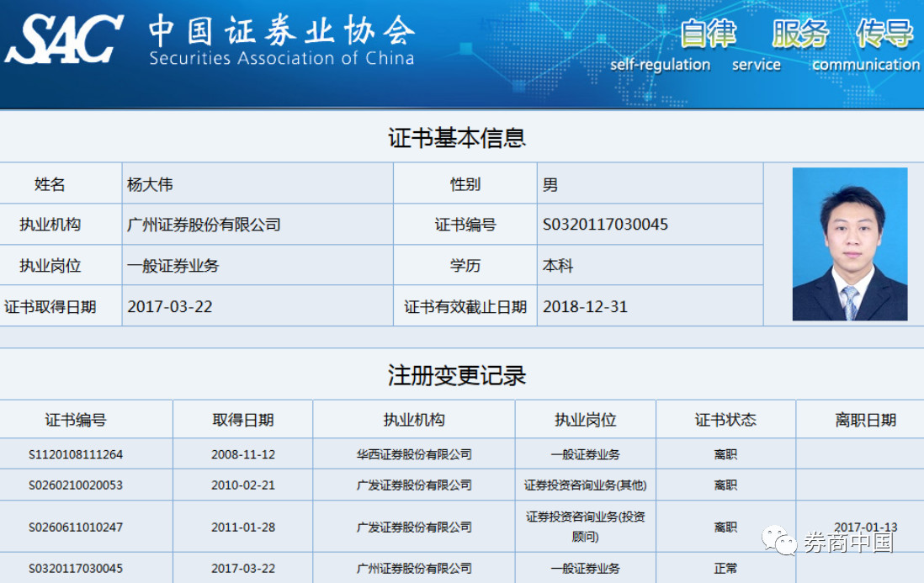
Task: Click 广州证券股份有限公司 in the basic info table
Action: [204, 225]
